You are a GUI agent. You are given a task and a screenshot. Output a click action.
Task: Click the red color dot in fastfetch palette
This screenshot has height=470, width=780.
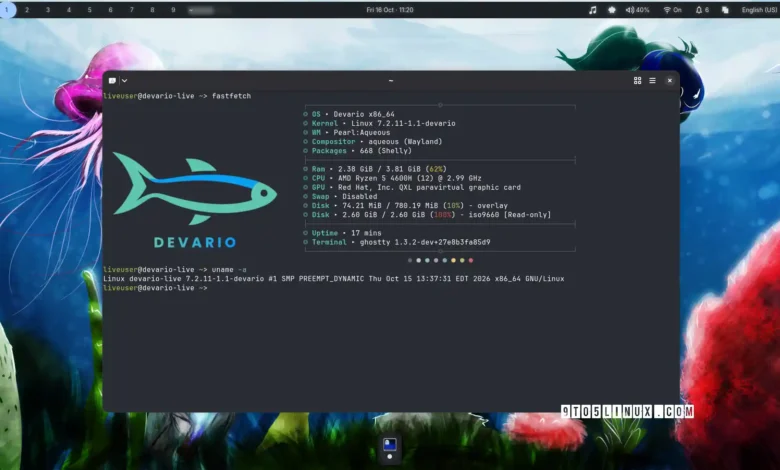(x=471, y=260)
